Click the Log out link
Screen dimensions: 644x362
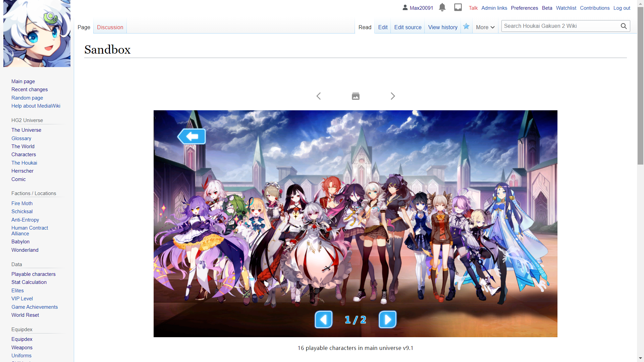click(622, 8)
